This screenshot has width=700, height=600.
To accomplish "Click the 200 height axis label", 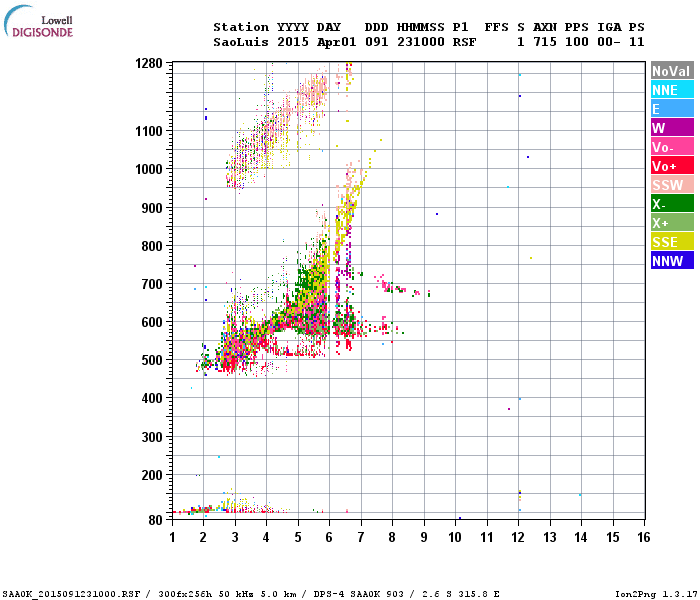I will [152, 475].
